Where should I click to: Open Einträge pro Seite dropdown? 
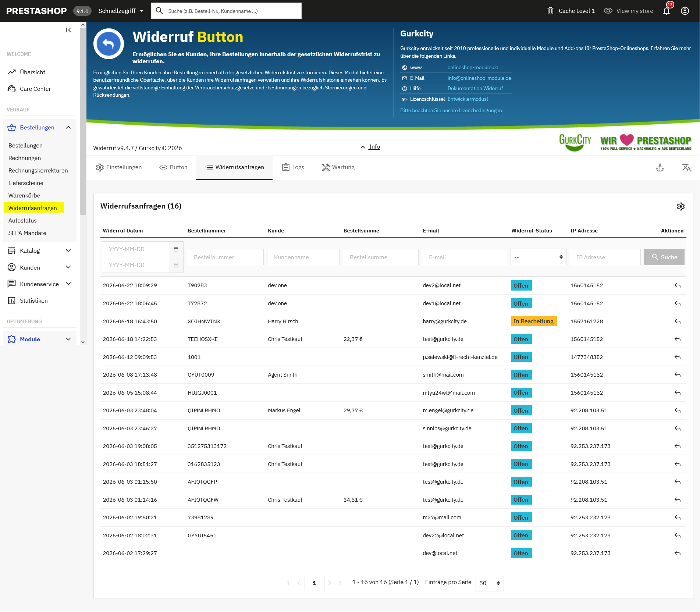point(490,583)
